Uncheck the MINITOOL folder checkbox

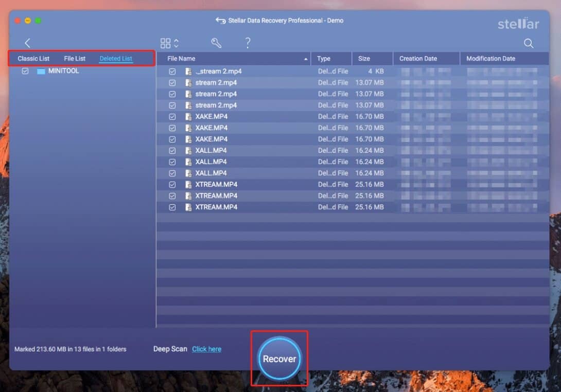pyautogui.click(x=25, y=72)
